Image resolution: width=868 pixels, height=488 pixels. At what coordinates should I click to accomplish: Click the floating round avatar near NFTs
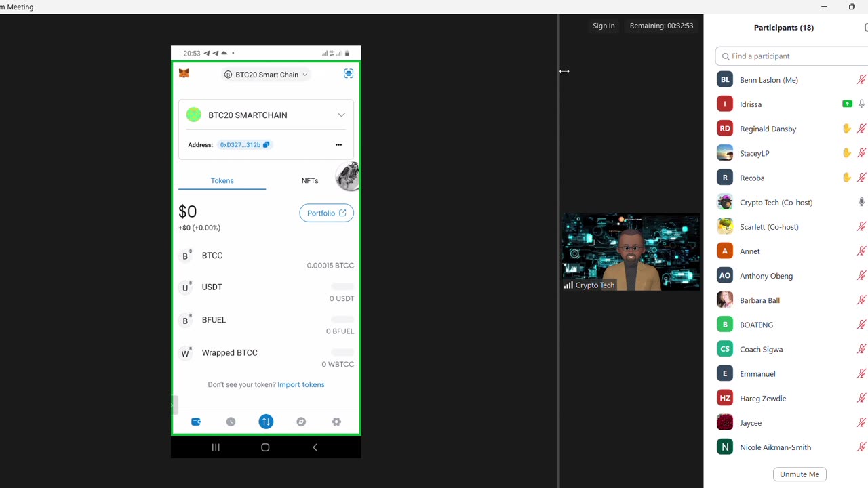click(347, 176)
